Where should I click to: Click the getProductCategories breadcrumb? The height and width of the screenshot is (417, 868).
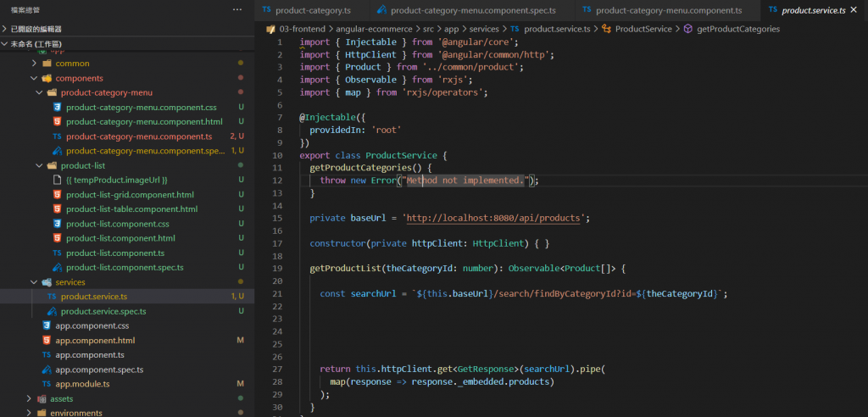[x=738, y=29]
